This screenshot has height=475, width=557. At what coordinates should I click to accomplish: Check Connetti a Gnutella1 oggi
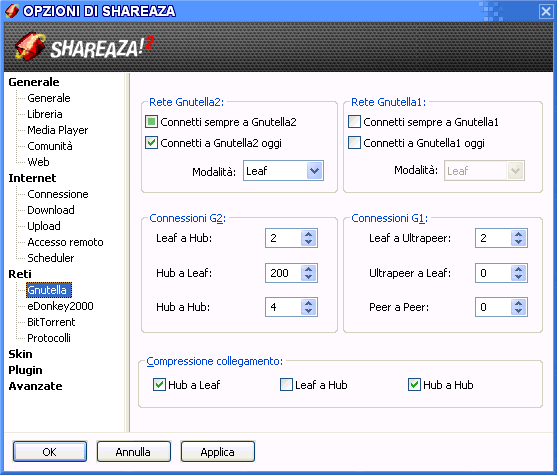point(354,143)
